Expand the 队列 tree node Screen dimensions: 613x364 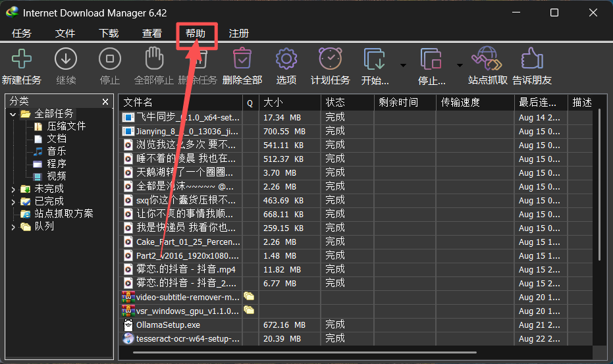13,227
